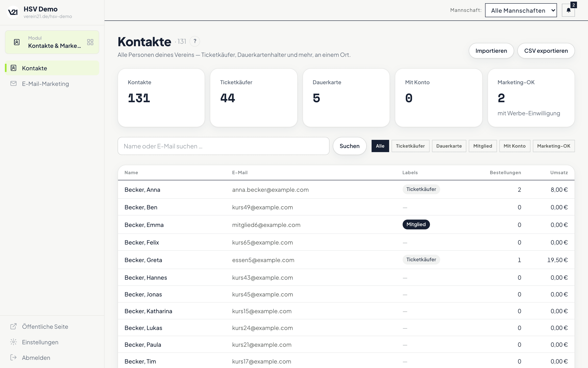The image size is (588, 368).
Task: Click the Dauerkarte 5 stat card
Action: tap(346, 98)
